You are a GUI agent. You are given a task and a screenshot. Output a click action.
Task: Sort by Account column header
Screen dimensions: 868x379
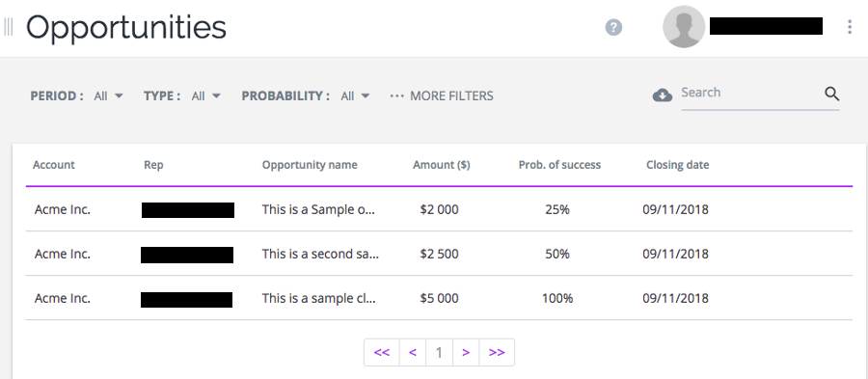[54, 165]
